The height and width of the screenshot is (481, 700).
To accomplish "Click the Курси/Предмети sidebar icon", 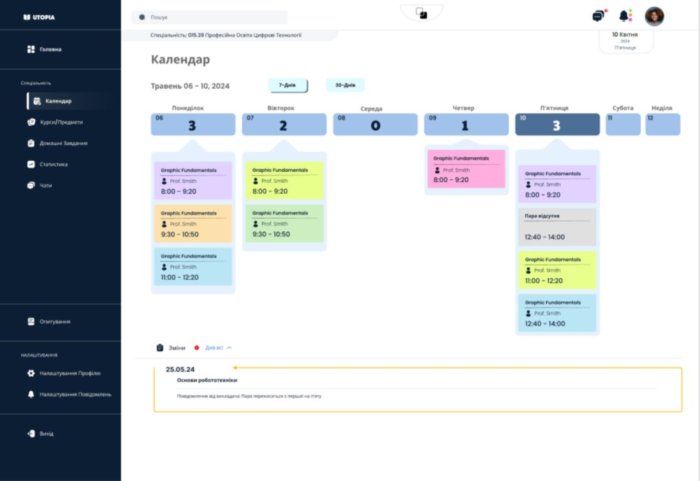I will click(32, 122).
